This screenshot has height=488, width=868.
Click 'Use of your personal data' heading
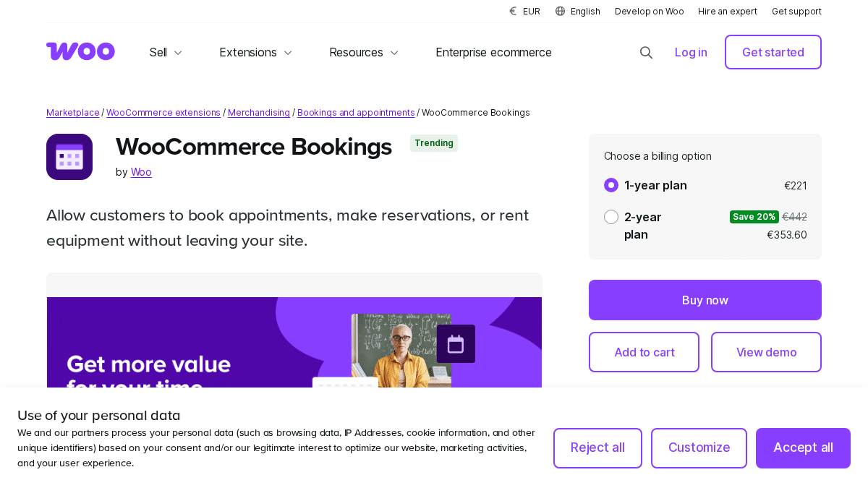pos(99,416)
